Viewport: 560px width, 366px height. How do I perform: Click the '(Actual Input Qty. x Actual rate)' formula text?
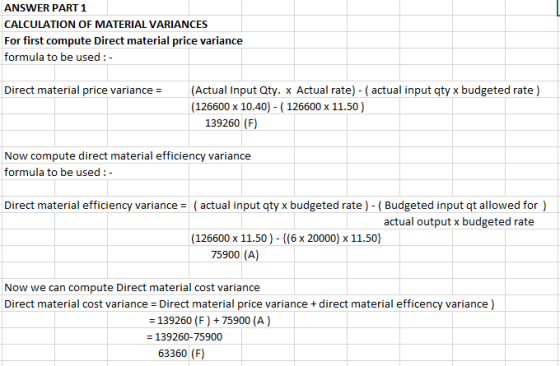coord(273,90)
